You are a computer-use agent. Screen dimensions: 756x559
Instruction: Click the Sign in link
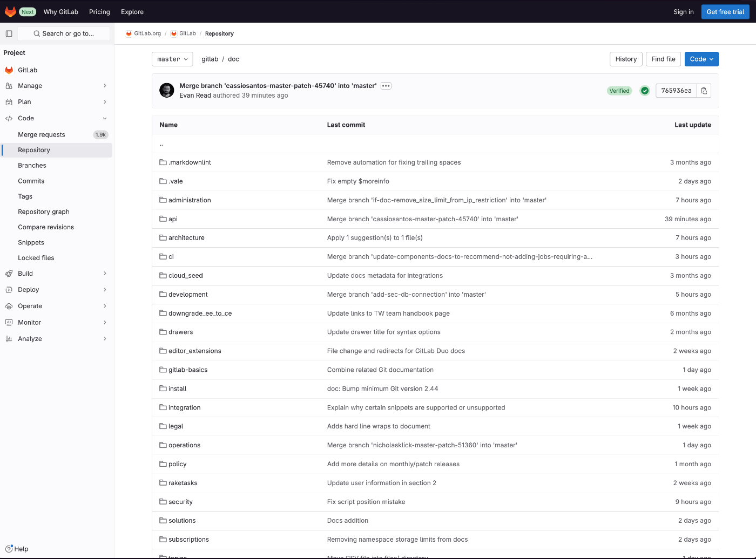683,12
